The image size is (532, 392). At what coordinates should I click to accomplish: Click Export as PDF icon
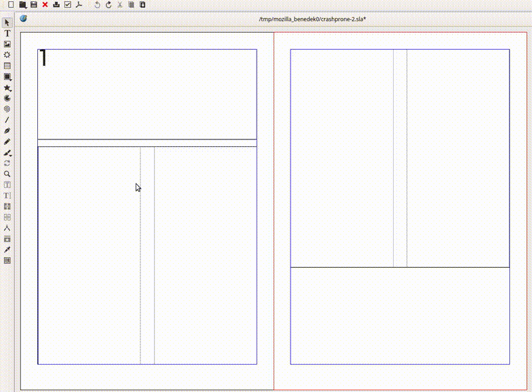pos(78,5)
